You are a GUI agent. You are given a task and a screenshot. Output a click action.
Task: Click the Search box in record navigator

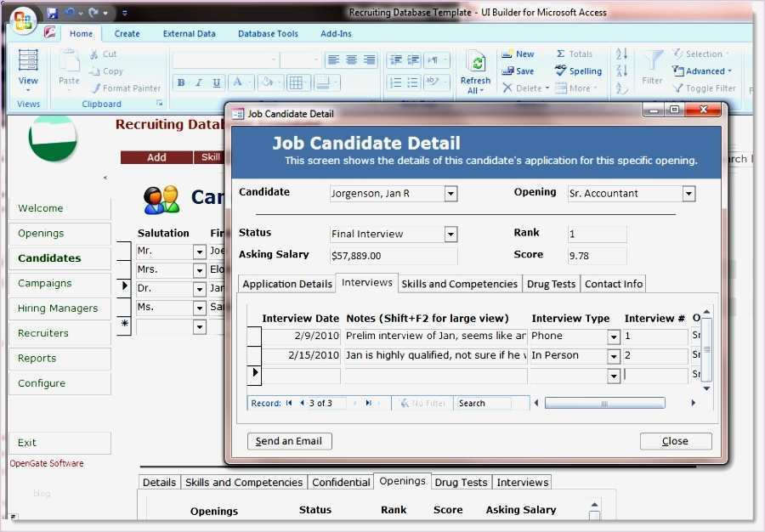pos(484,404)
